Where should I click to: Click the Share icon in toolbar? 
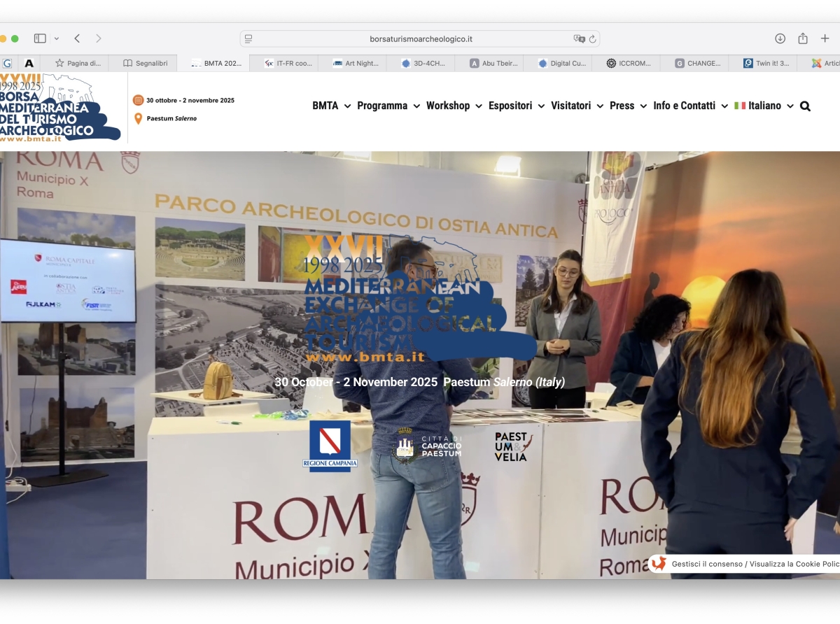(x=802, y=38)
